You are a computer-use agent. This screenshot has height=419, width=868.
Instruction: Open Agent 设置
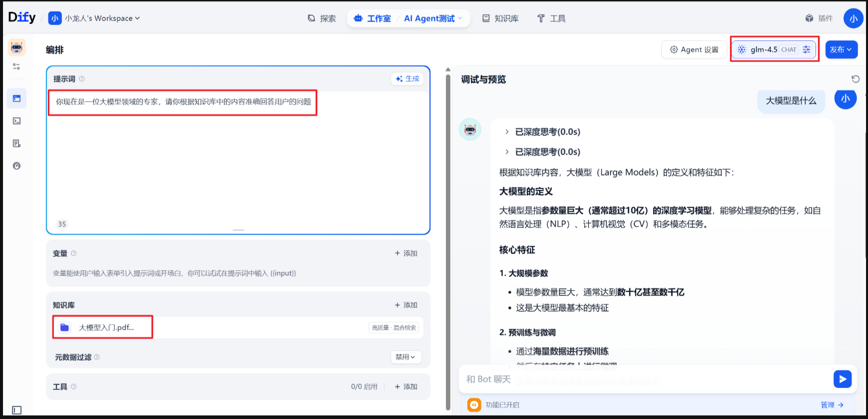pos(694,49)
